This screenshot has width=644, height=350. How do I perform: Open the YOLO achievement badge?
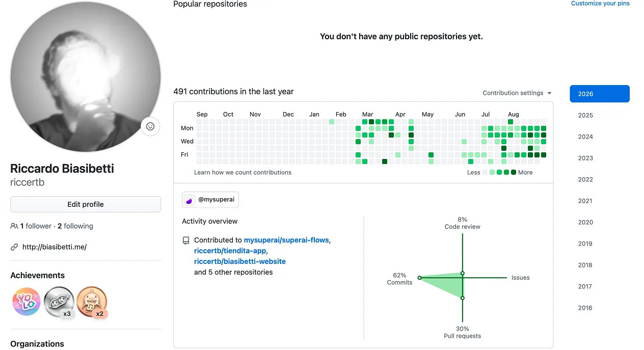[26, 302]
